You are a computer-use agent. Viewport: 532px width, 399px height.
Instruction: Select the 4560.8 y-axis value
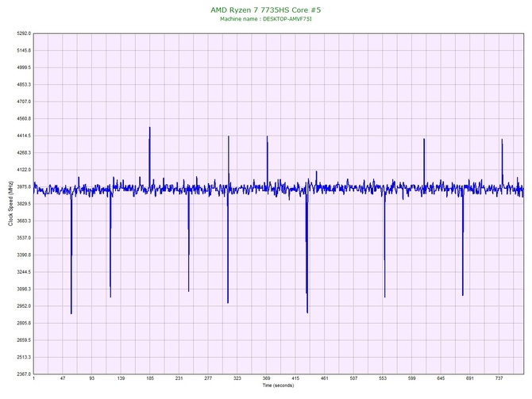(24, 119)
